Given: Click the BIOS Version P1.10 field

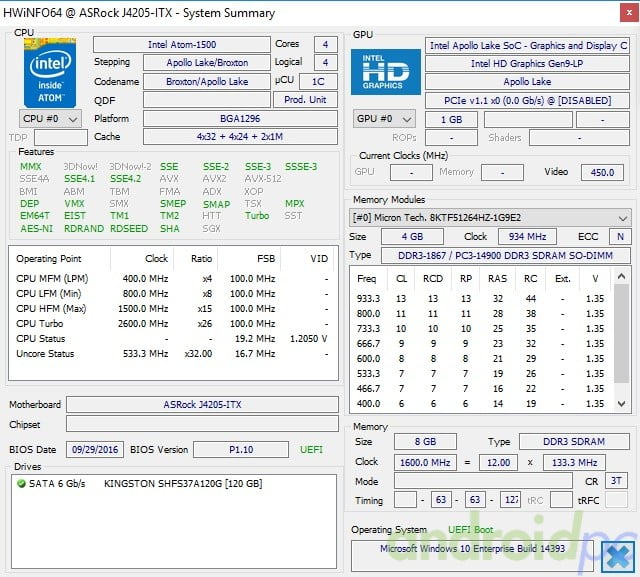Looking at the screenshot, I should (x=241, y=450).
